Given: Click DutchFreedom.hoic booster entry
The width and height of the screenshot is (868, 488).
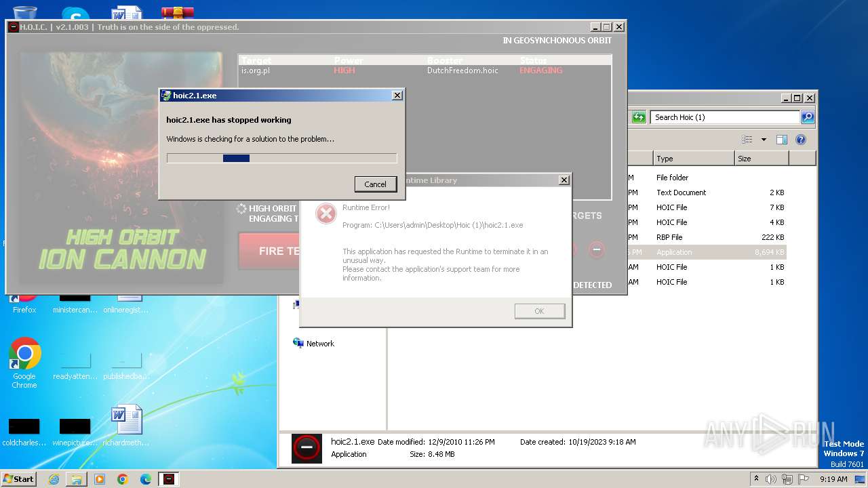Looking at the screenshot, I should [x=462, y=70].
